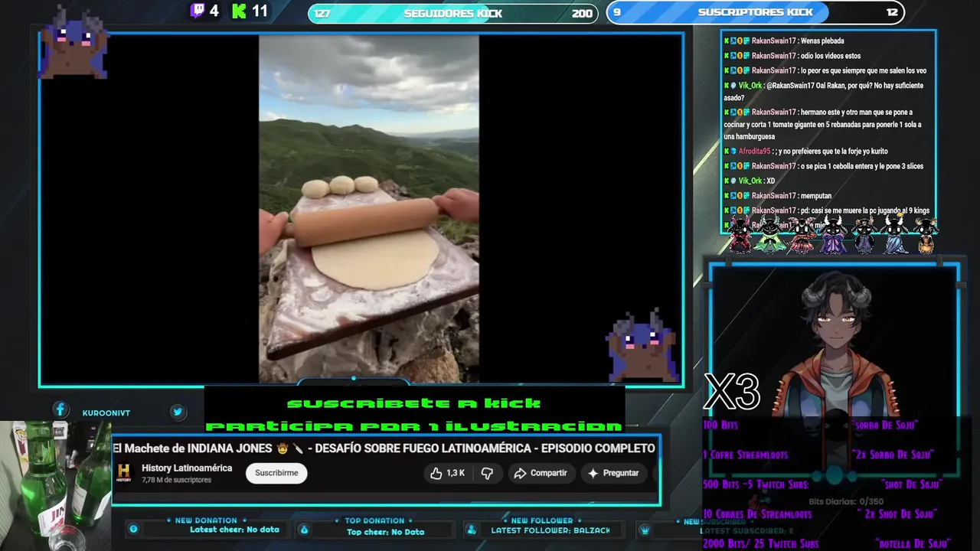Viewport: 980px width, 551px height.
Task: Click '500 Bits -5 Twitch Subs' reward row
Action: 822,484
